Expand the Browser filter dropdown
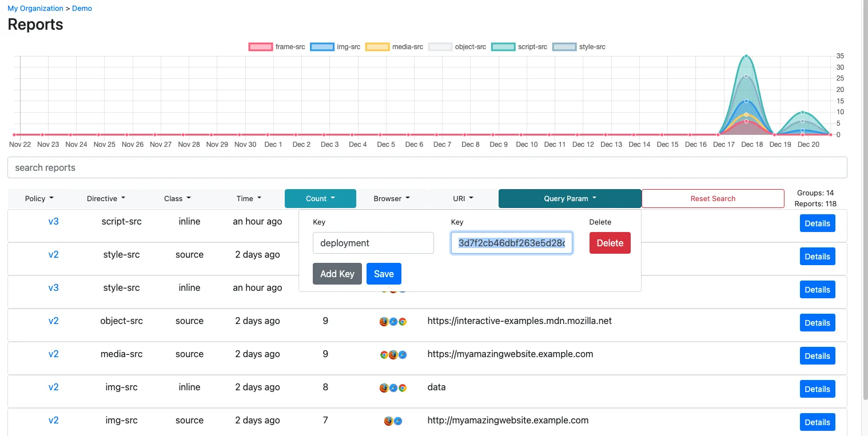Screen dimensions: 868x436 point(391,198)
